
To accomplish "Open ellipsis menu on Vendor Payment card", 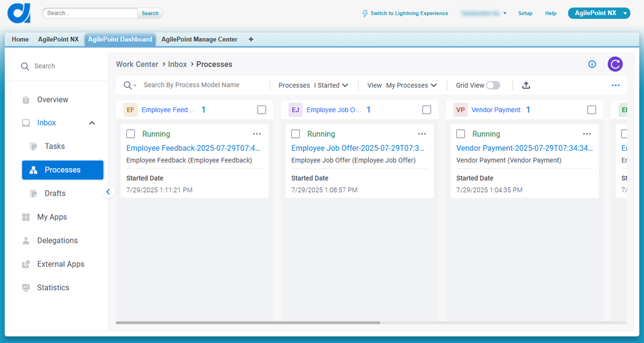I will click(x=587, y=134).
